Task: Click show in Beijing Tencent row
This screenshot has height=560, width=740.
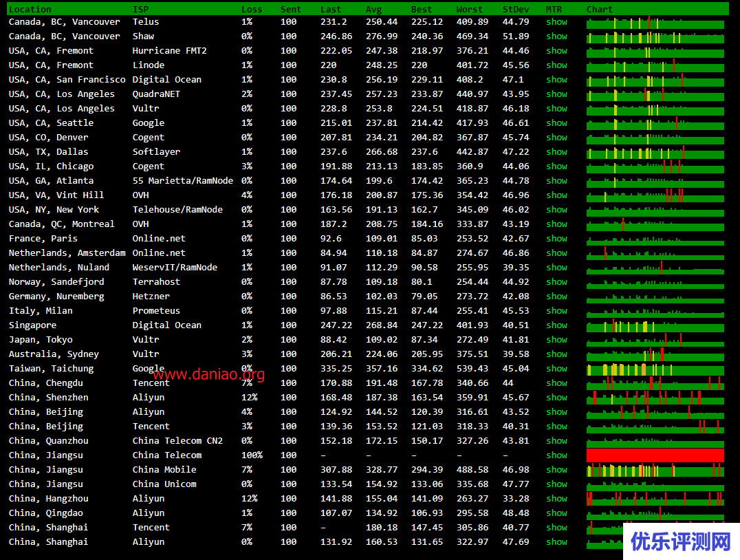Action: (x=556, y=427)
